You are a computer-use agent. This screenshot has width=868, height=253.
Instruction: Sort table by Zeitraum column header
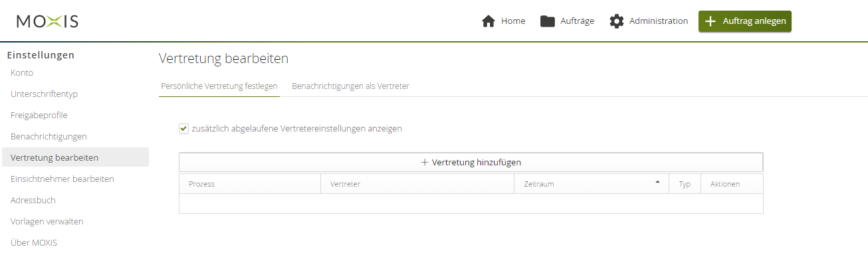click(x=592, y=184)
